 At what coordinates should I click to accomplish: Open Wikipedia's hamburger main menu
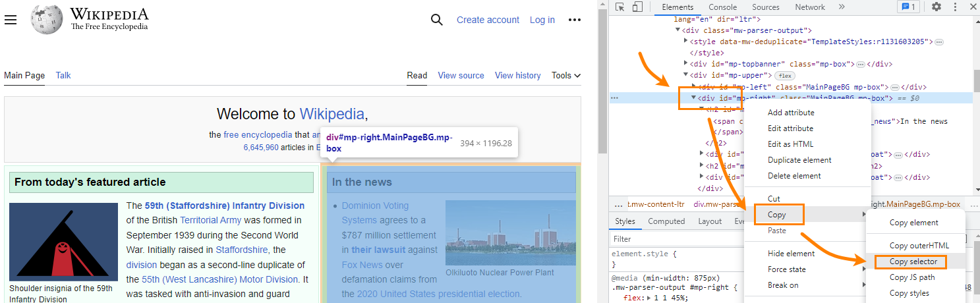click(11, 20)
